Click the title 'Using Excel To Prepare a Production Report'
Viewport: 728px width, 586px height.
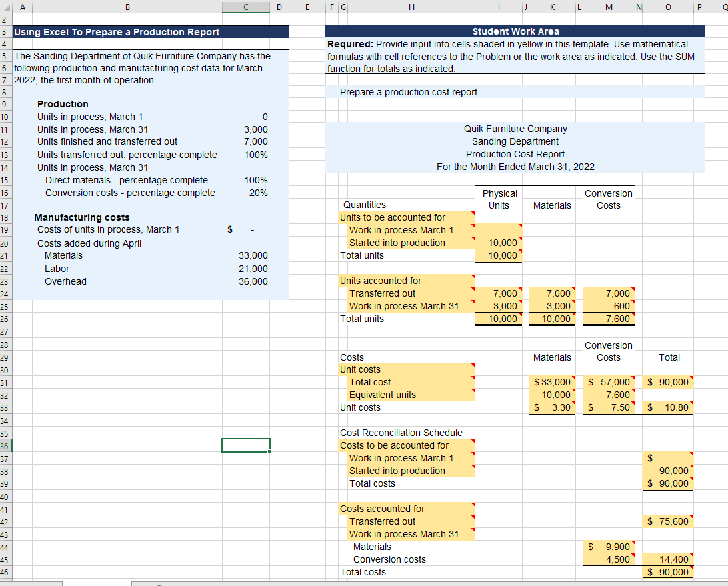point(117,32)
